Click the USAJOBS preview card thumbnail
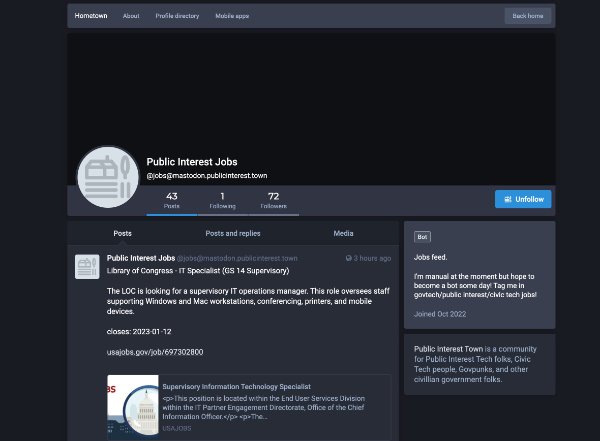The image size is (600, 441). pos(133,407)
